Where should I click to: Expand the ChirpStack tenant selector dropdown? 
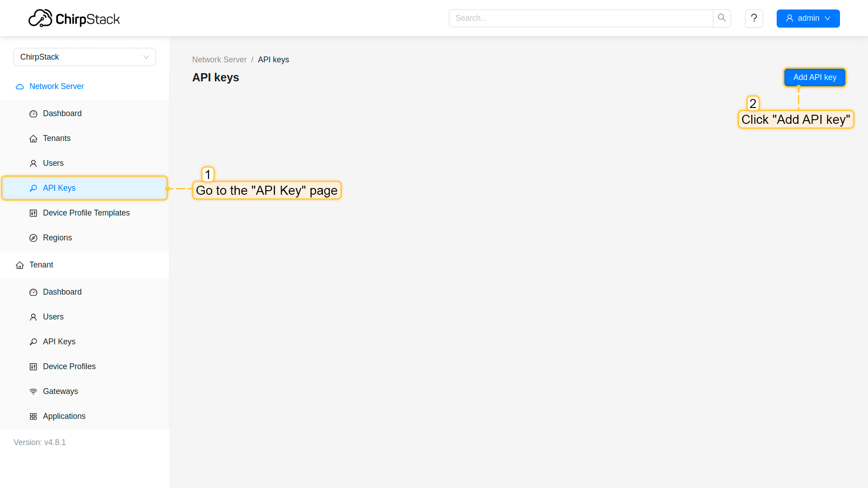click(x=85, y=57)
